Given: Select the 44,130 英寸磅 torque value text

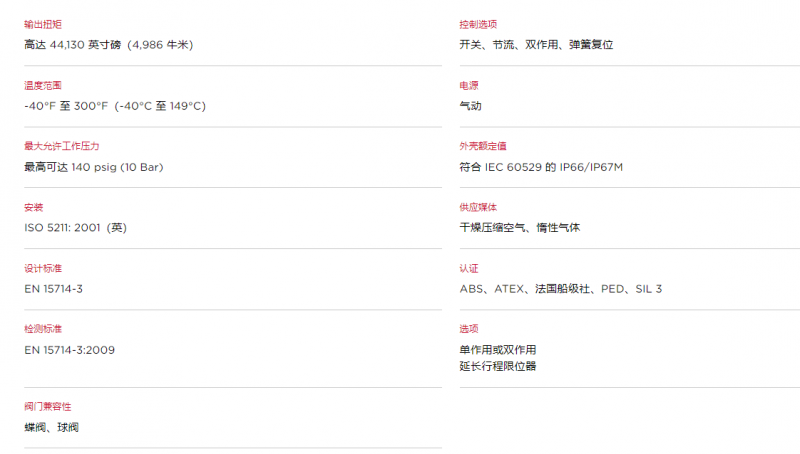Looking at the screenshot, I should pos(85,45).
